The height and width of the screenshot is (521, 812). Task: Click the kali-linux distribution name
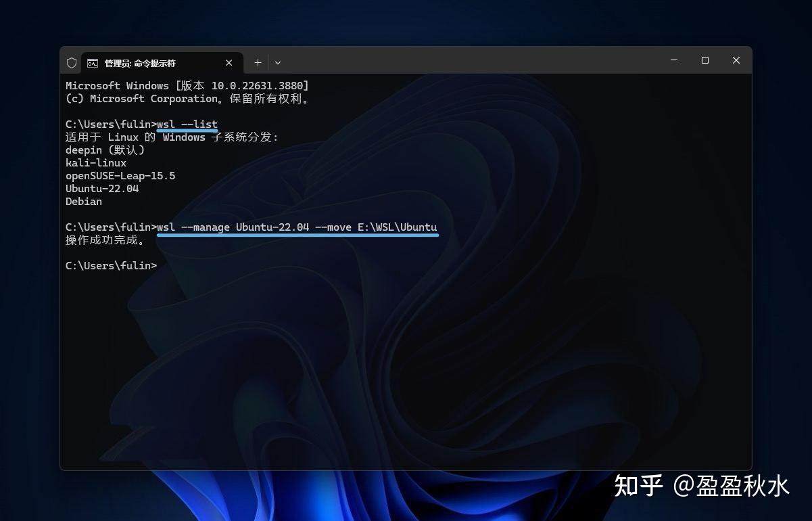[96, 162]
